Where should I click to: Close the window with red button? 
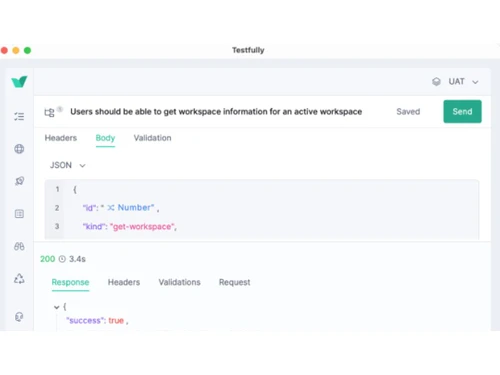tap(4, 50)
